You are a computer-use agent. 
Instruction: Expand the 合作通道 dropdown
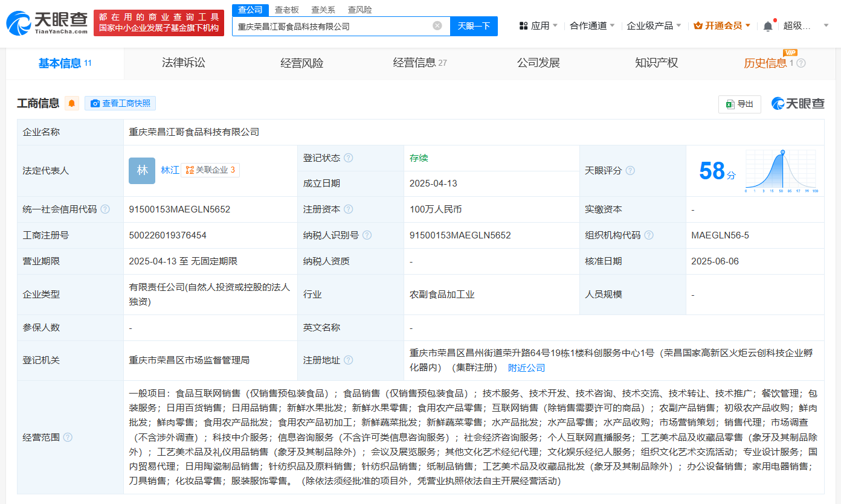[x=593, y=26]
